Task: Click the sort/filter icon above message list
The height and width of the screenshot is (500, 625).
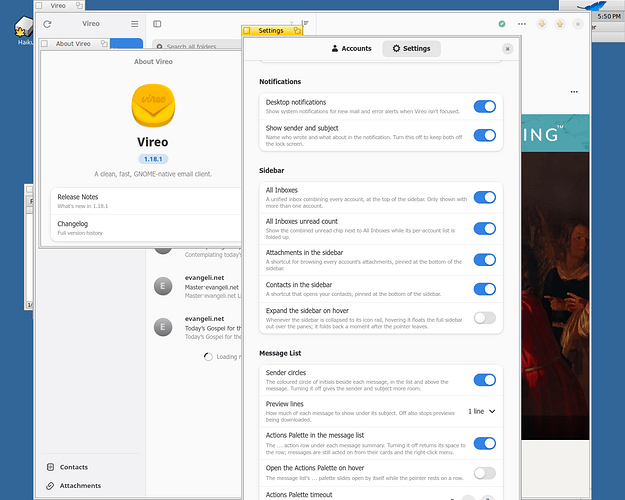Action: pyautogui.click(x=305, y=24)
